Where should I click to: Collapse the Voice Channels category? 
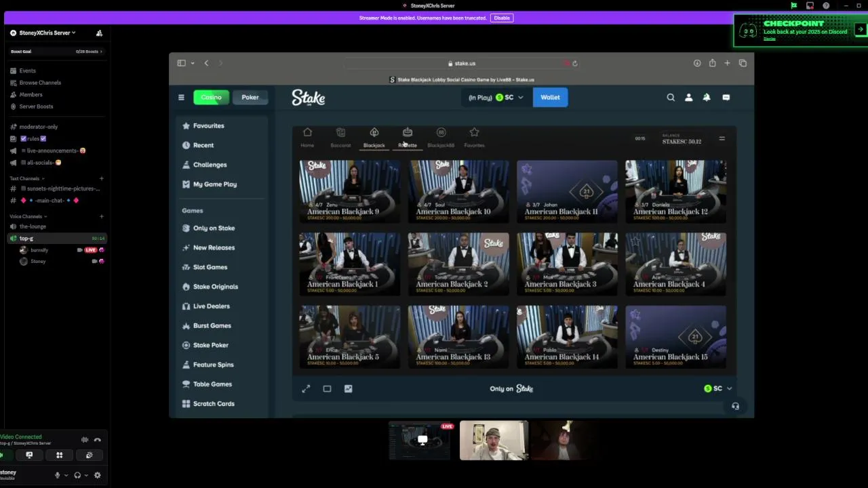[x=28, y=216]
